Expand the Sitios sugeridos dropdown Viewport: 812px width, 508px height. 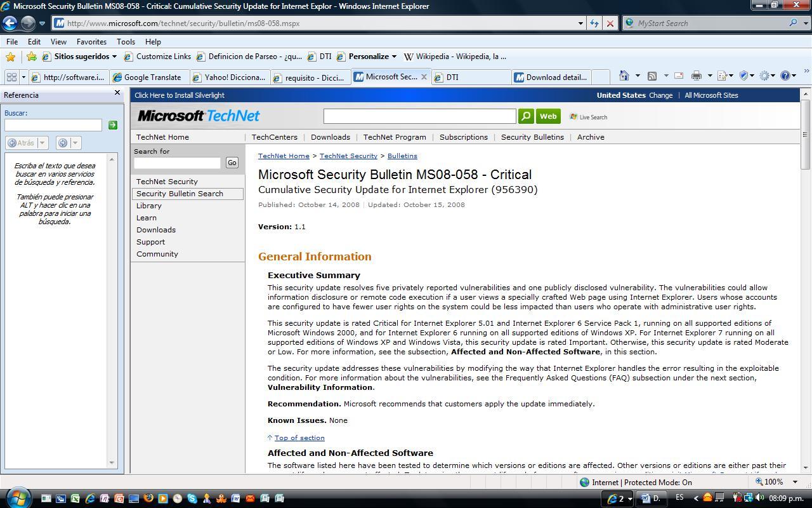coord(114,57)
